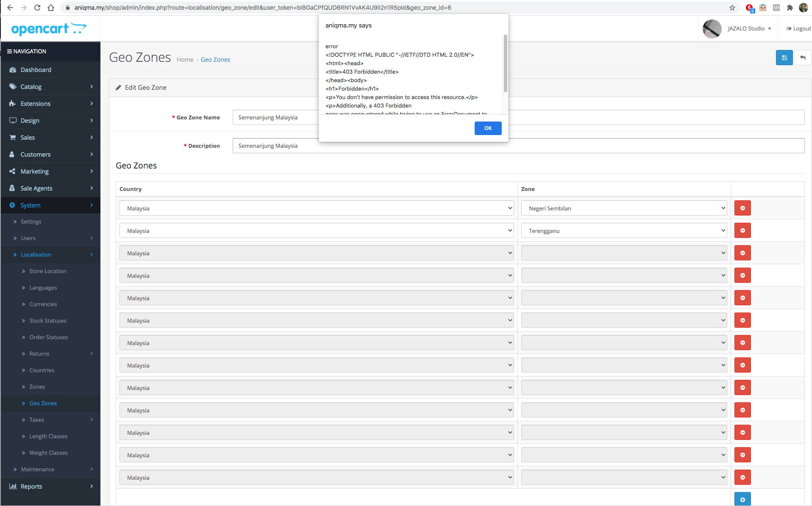The height and width of the screenshot is (506, 812).
Task: Click the alert dialog scrollbar
Action: (x=505, y=64)
